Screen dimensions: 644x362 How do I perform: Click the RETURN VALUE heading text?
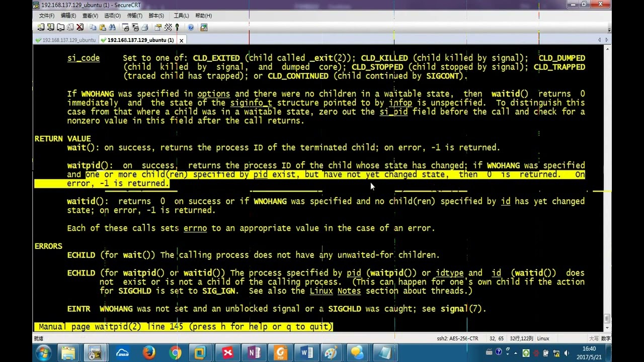click(x=63, y=139)
